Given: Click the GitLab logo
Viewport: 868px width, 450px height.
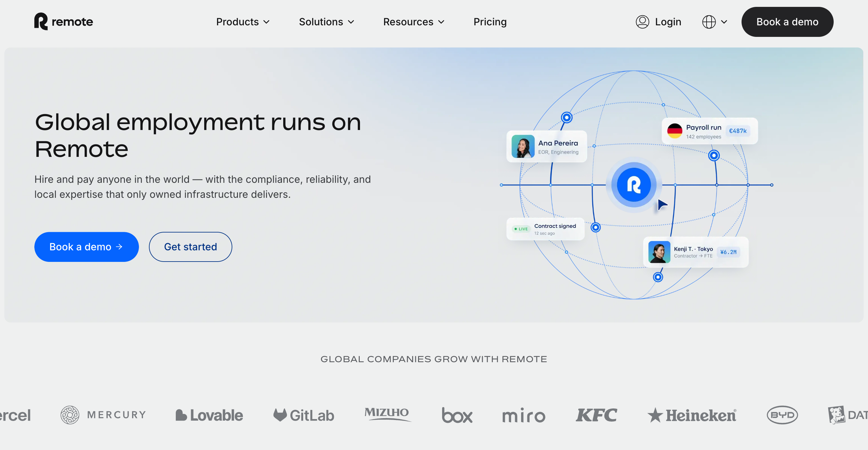Looking at the screenshot, I should pos(303,415).
